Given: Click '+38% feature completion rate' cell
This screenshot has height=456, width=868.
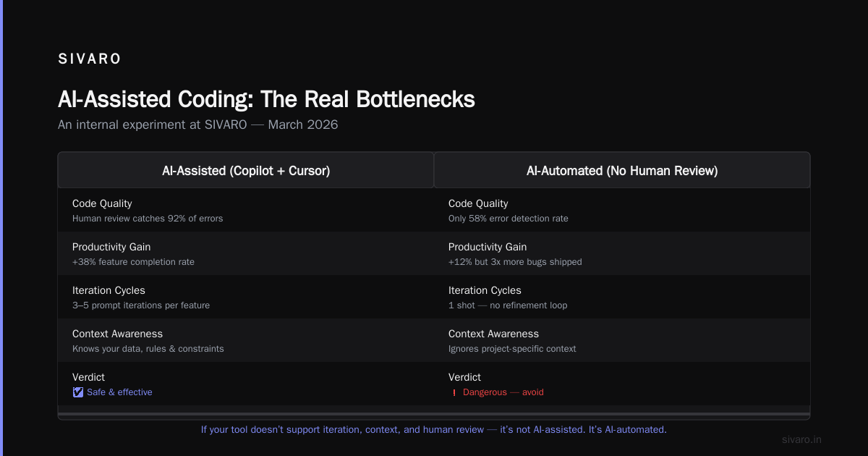Looking at the screenshot, I should 246,253.
